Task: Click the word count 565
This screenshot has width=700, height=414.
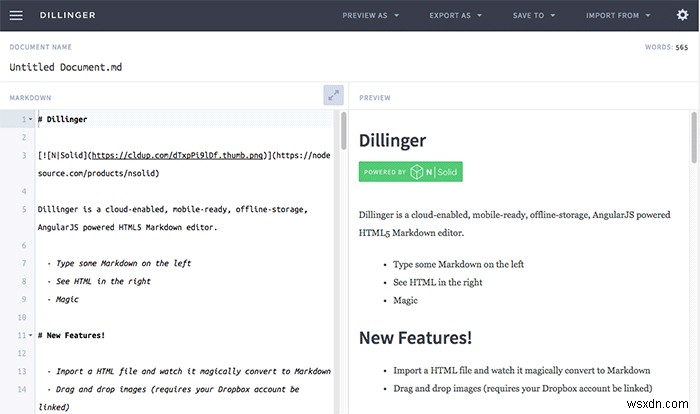Action: click(682, 47)
